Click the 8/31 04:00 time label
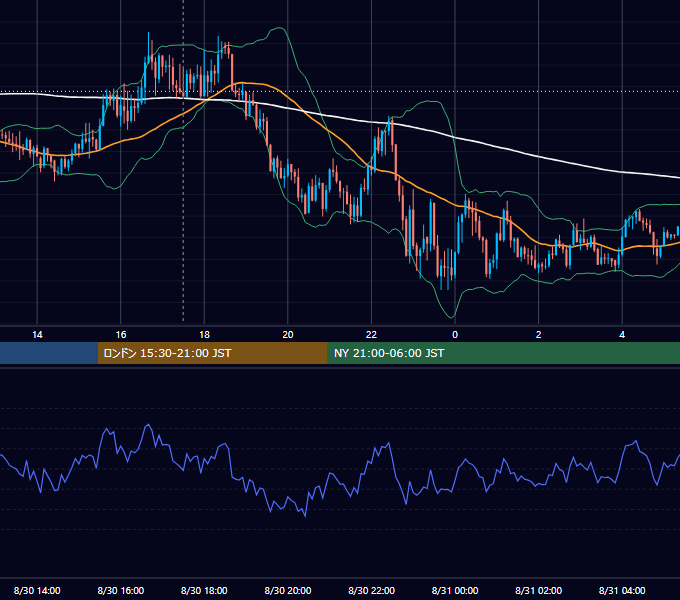 coord(622,590)
